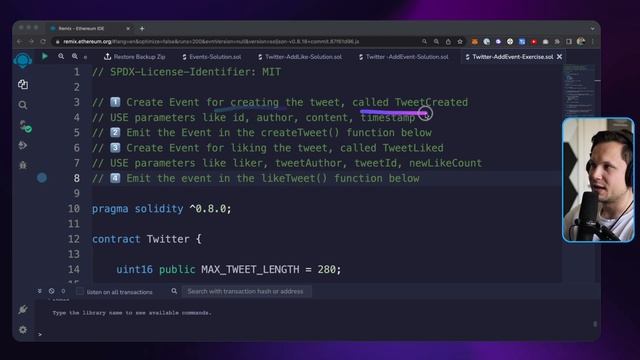Open the file Search sidebar icon
The image size is (640, 360).
(23, 105)
